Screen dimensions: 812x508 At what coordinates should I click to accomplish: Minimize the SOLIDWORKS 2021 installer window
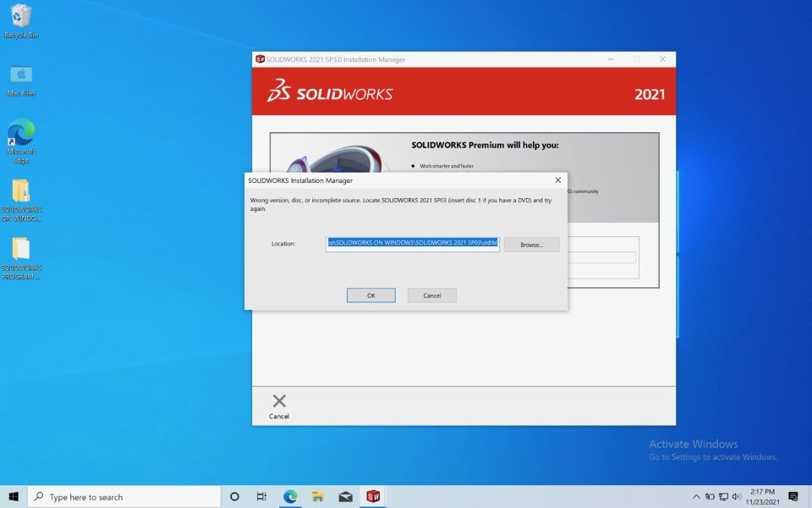(x=611, y=59)
